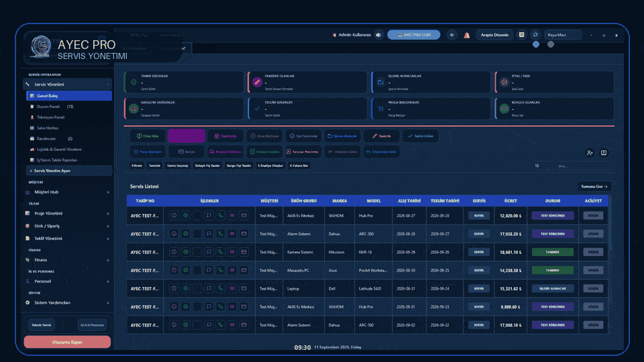Viewport: 644px width, 362px height.
Task: Toggle the Borçlu status filter
Action: (x=186, y=152)
